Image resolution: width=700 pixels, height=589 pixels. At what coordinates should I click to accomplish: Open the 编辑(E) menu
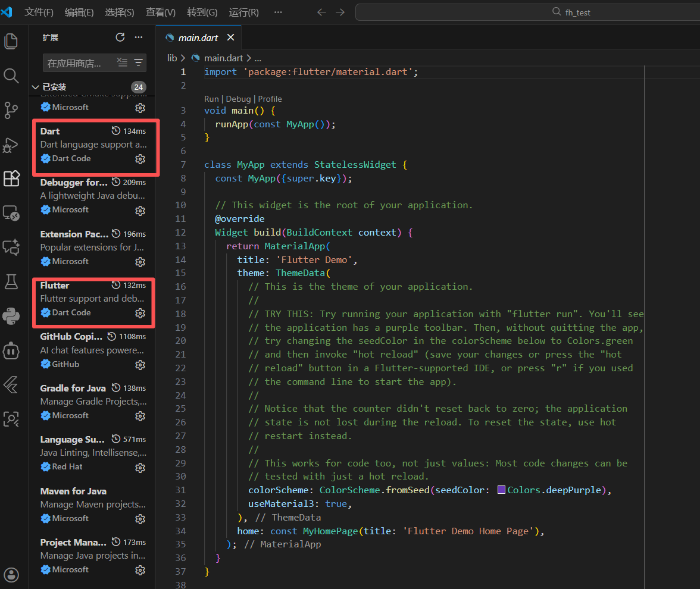click(x=79, y=12)
